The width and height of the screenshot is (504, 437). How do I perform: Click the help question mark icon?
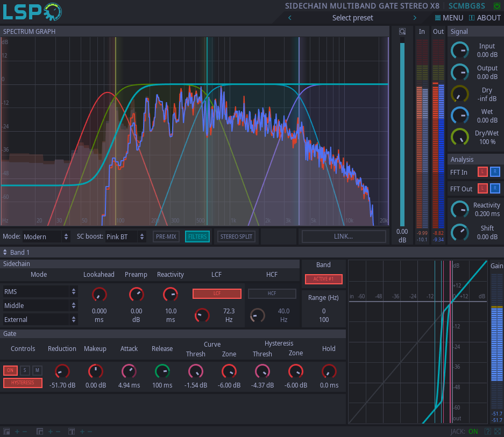487,431
